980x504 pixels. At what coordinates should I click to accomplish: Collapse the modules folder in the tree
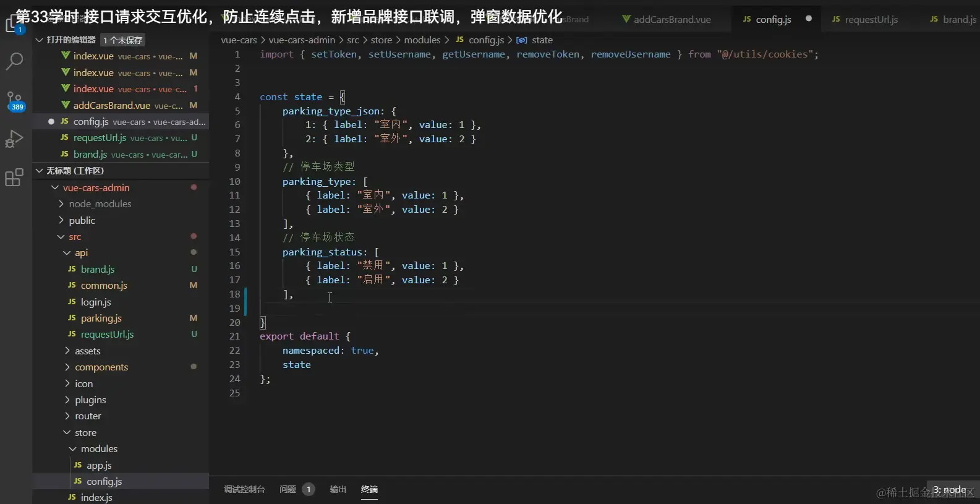tap(73, 448)
